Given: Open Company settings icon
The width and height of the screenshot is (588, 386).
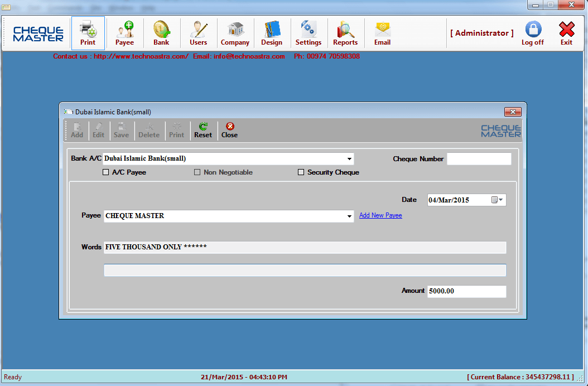Looking at the screenshot, I should click(x=235, y=33).
